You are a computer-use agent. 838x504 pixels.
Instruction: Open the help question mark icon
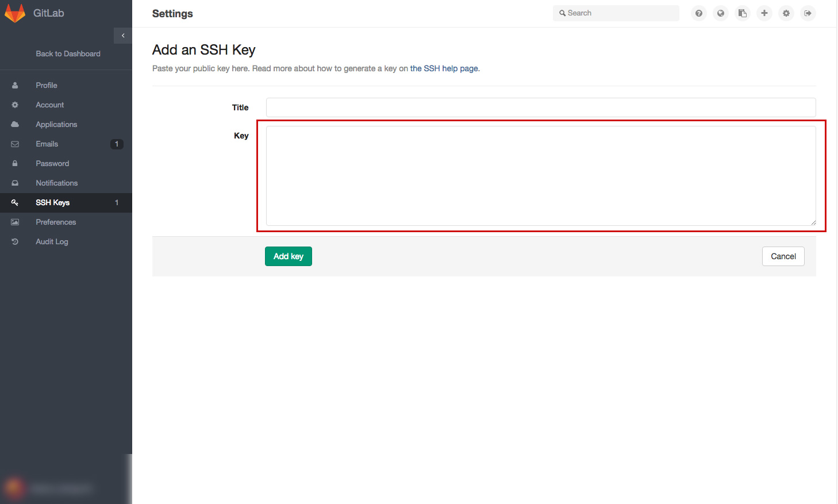click(699, 13)
